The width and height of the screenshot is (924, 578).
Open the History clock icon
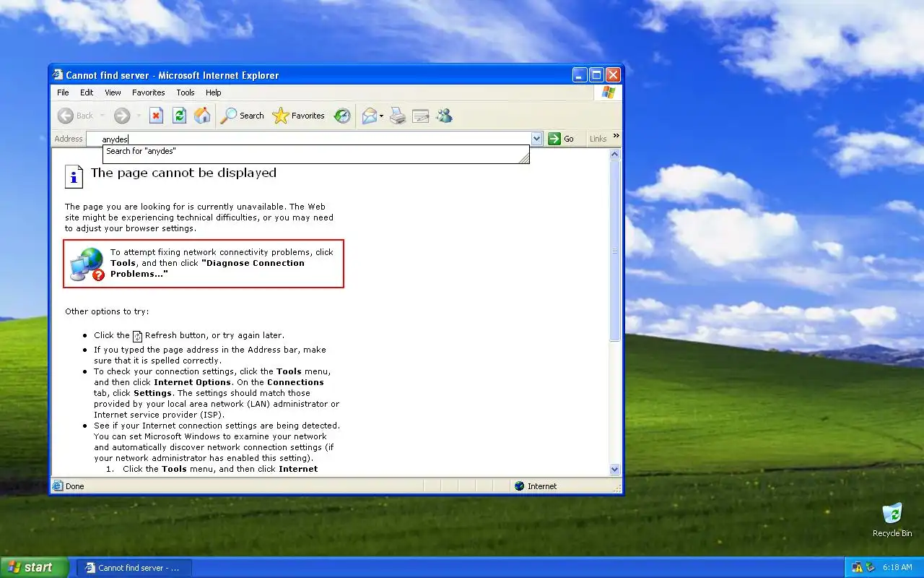(x=342, y=116)
